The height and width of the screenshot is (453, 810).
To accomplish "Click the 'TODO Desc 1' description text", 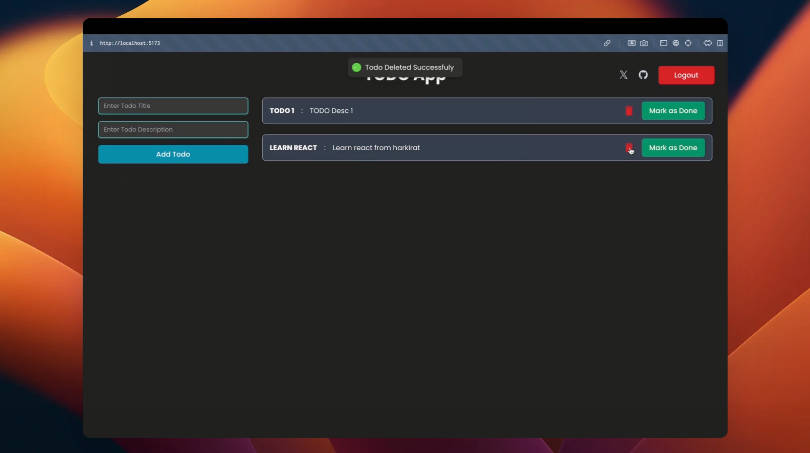I will tap(331, 111).
